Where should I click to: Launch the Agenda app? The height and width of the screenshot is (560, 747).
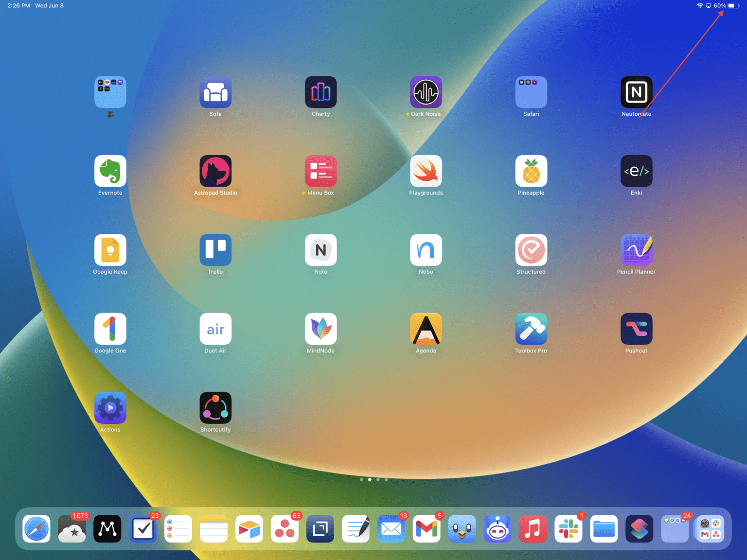click(x=426, y=329)
